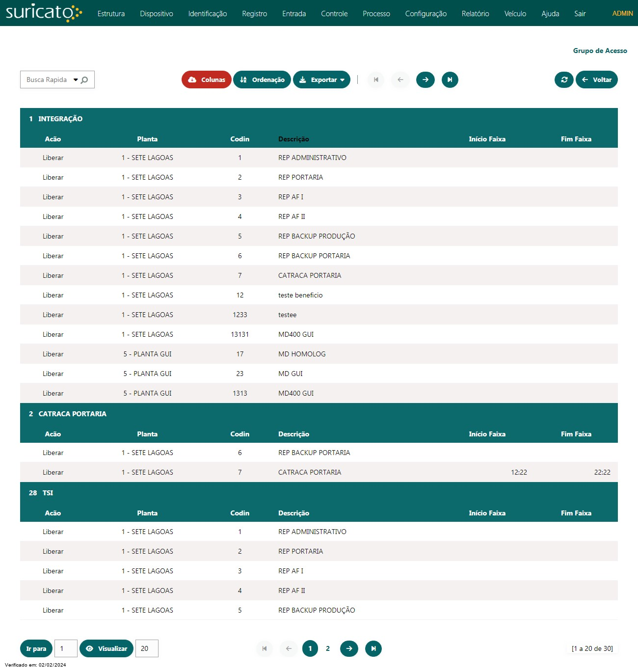The width and height of the screenshot is (638, 672).
Task: Click the Ir para page number field
Action: (66, 648)
